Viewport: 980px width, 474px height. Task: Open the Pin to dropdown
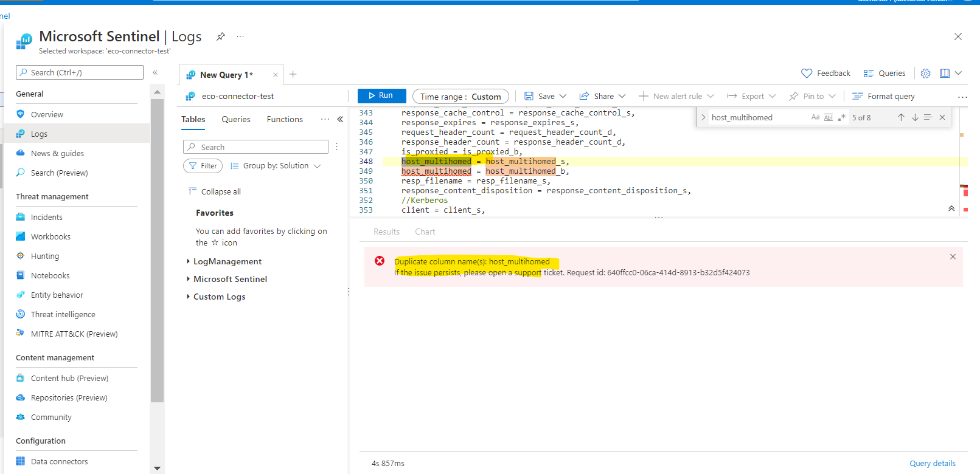point(812,96)
